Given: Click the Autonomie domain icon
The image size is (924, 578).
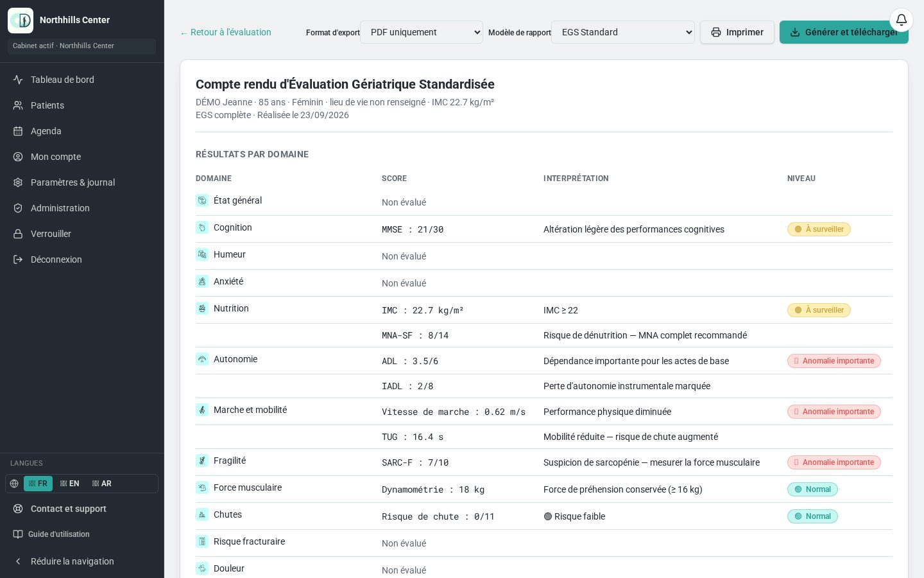Looking at the screenshot, I should [x=202, y=359].
